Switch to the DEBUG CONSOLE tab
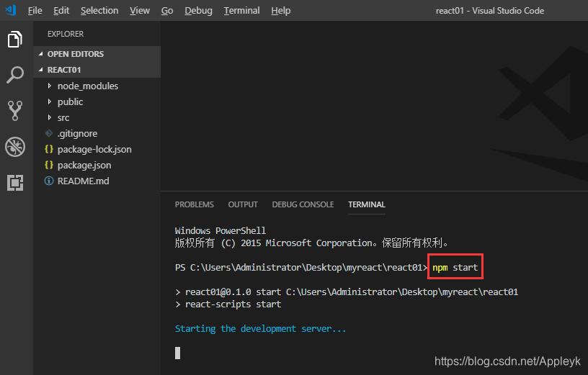The image size is (588, 375). (x=303, y=204)
